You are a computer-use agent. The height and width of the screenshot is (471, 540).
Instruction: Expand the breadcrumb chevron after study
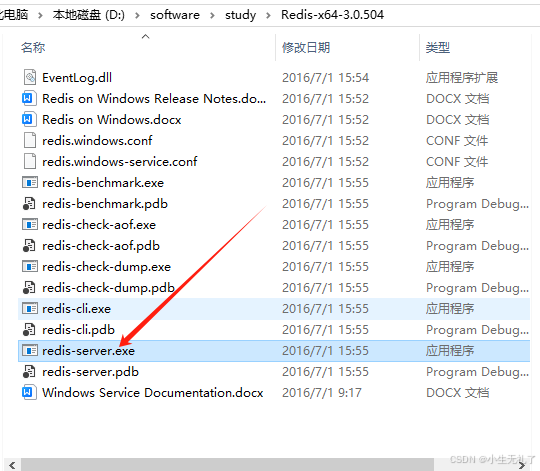tap(268, 15)
